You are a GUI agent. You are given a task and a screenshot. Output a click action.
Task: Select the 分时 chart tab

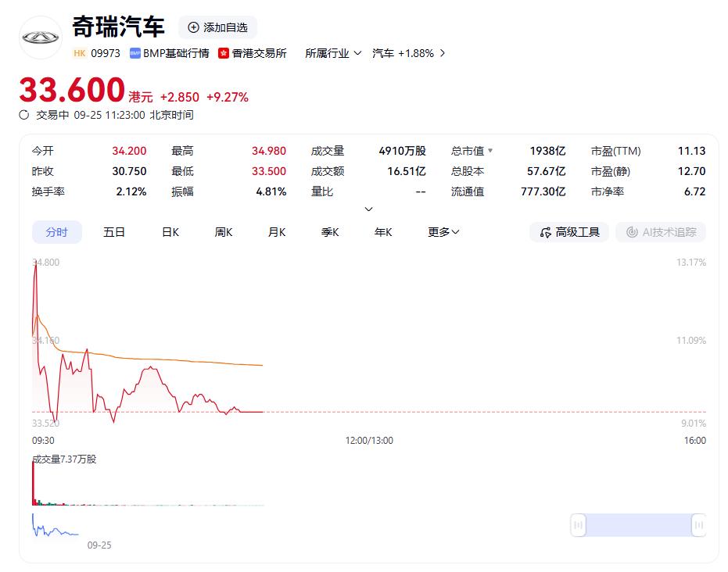(x=56, y=232)
